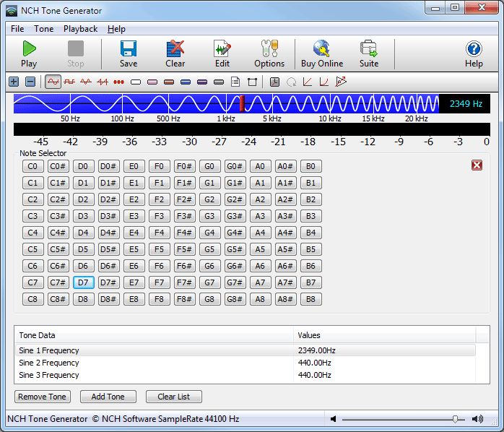Open the Playback menu
Viewport: 504px width, 432px height.
[x=80, y=29]
